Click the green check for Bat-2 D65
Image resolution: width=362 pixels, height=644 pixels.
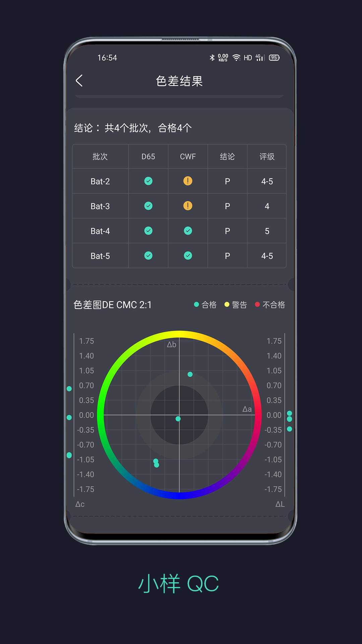pos(148,181)
